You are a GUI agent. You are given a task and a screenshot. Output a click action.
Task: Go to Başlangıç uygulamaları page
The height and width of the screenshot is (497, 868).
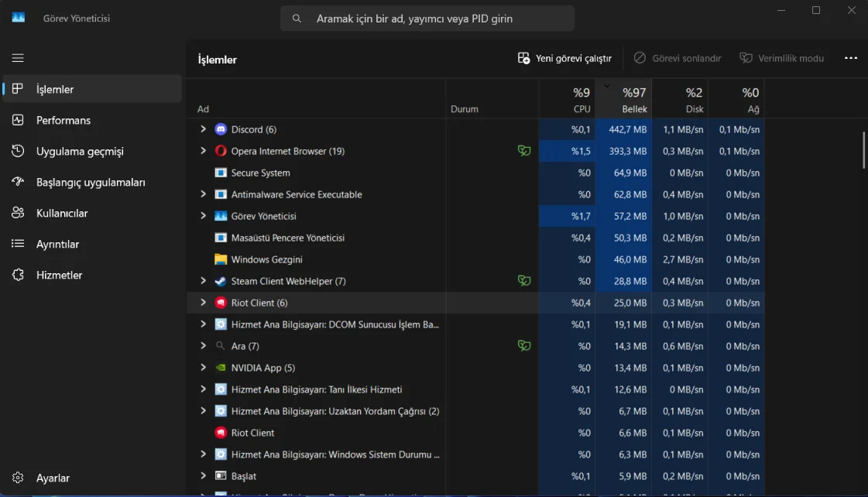(92, 182)
